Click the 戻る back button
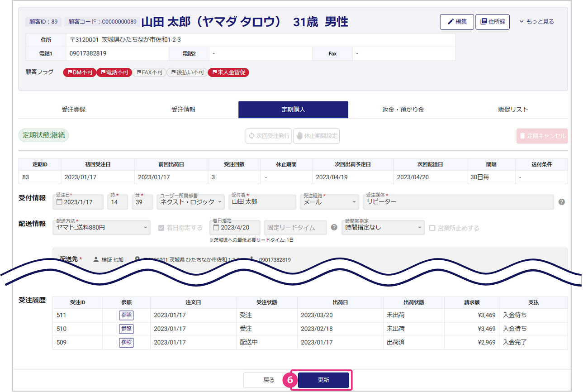 click(x=269, y=380)
